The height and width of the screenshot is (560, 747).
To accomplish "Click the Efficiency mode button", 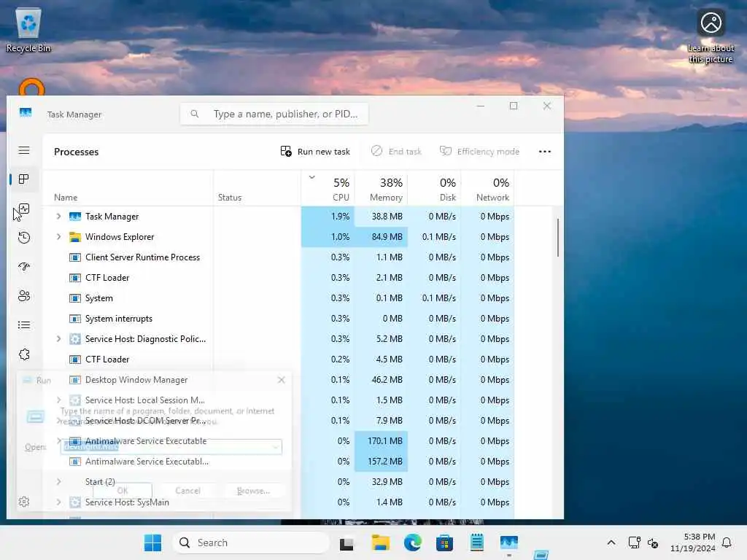I will click(x=479, y=152).
